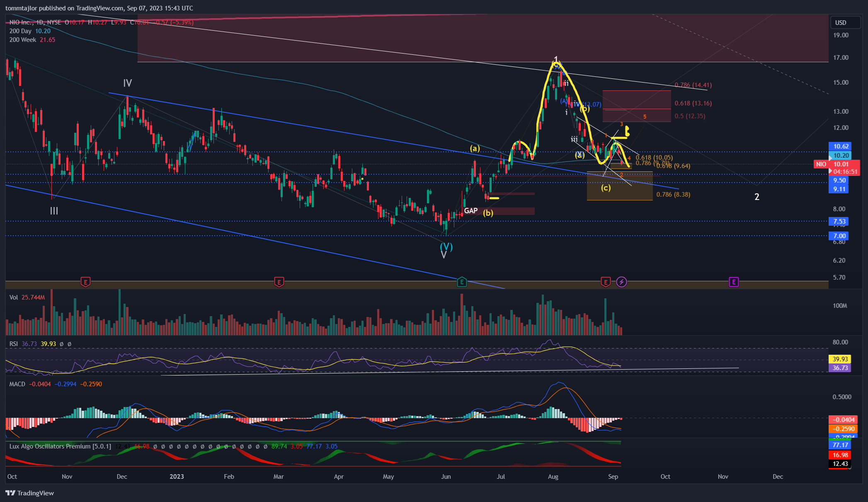Click the -0.0404 MACD histogram label

(844, 420)
